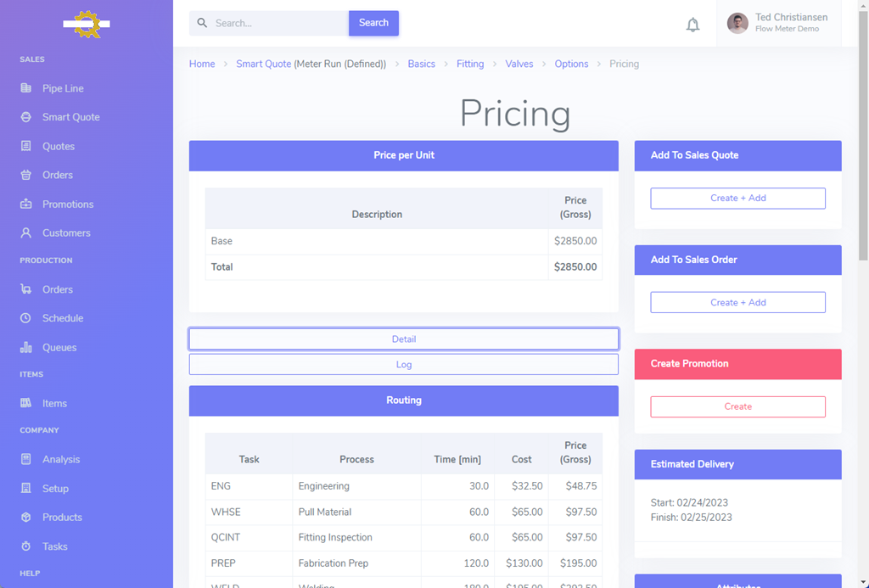This screenshot has width=869, height=588.
Task: Navigate to Valves breadcrumb link
Action: (x=519, y=64)
